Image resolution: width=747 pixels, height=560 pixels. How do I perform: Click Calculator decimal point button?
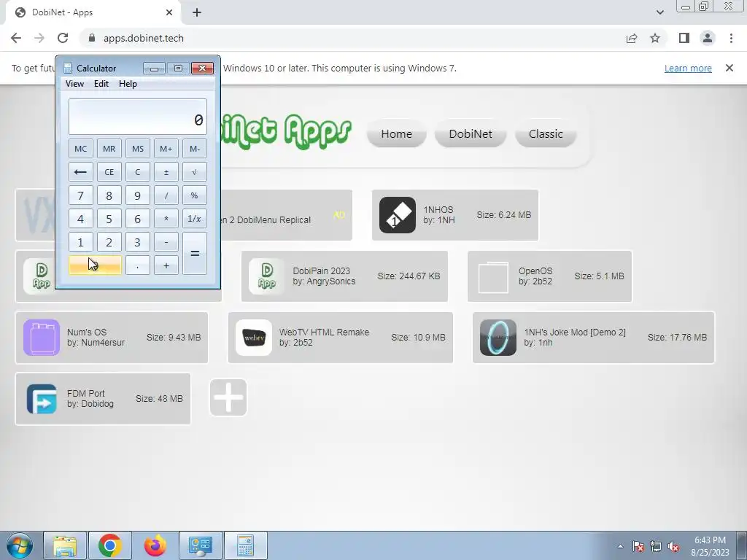pyautogui.click(x=138, y=265)
